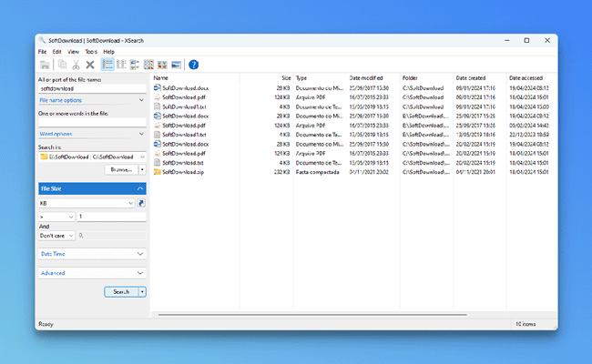This screenshot has width=592, height=364.
Task: Switch to Tiles view via toolbar icon
Action: (135, 65)
